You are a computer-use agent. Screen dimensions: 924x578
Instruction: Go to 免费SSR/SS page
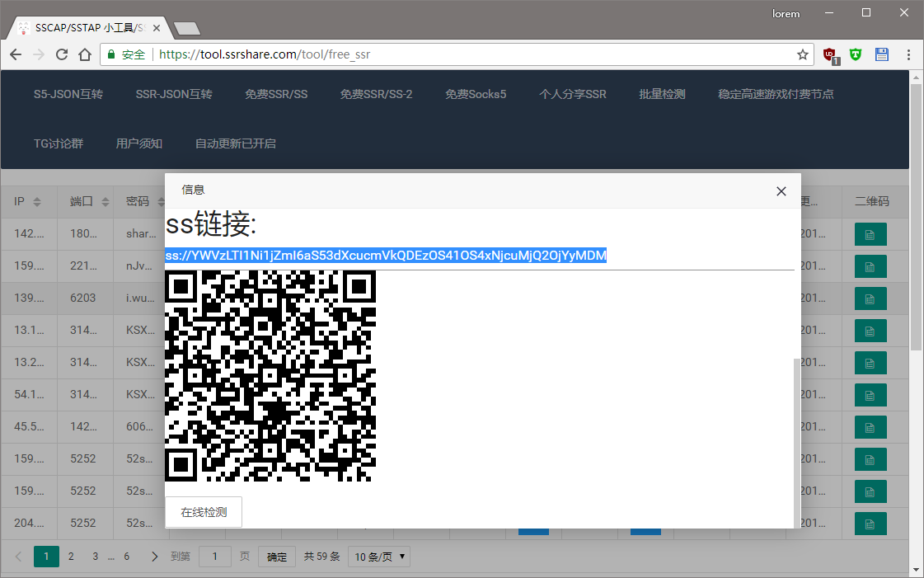[276, 94]
